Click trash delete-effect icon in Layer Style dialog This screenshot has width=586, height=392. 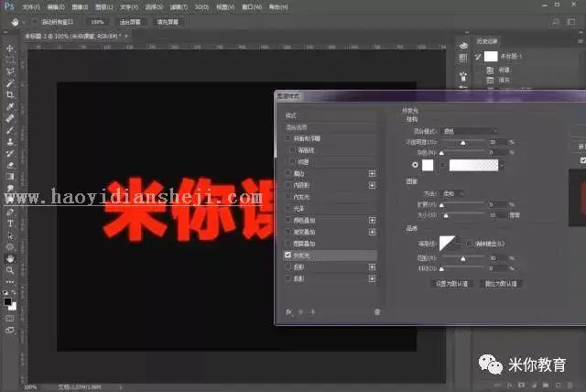point(377,311)
